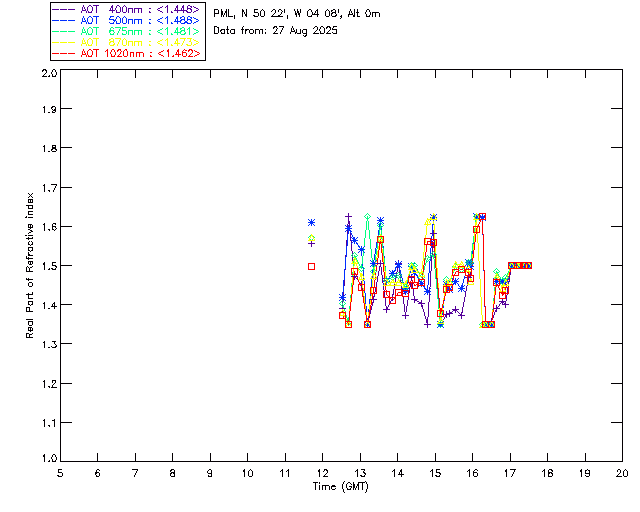Click the 2.0 y-axis label
The width and height of the screenshot is (640, 512).
[x=49, y=73]
